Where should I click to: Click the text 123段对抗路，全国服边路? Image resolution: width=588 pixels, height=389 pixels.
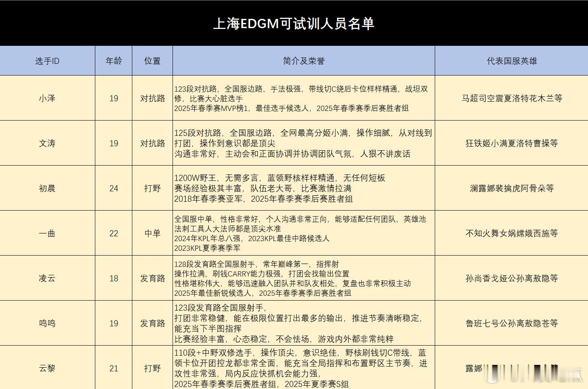(218, 89)
